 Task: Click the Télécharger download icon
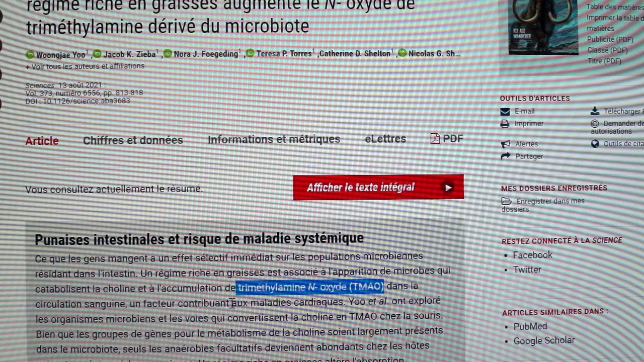(595, 111)
